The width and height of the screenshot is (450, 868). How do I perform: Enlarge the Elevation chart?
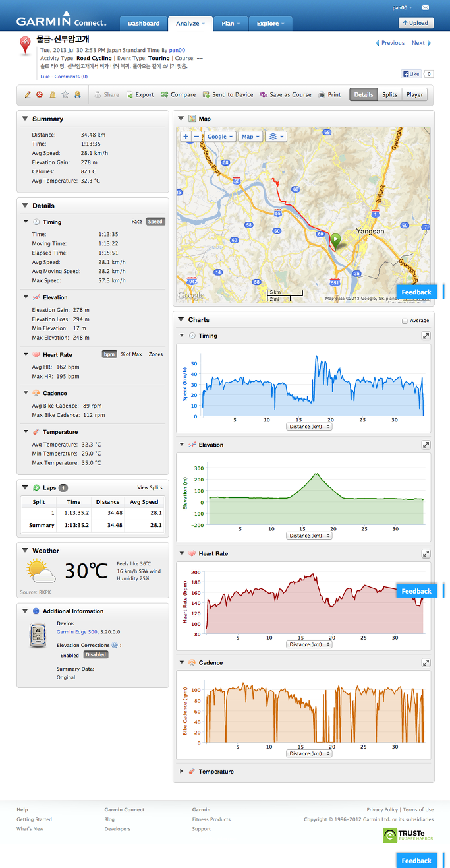[x=426, y=445]
